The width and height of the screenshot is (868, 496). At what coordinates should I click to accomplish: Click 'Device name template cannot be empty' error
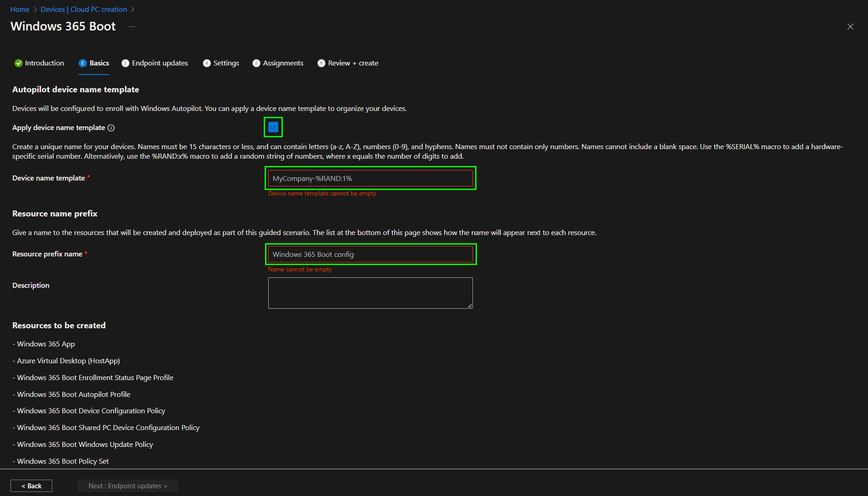tap(322, 194)
